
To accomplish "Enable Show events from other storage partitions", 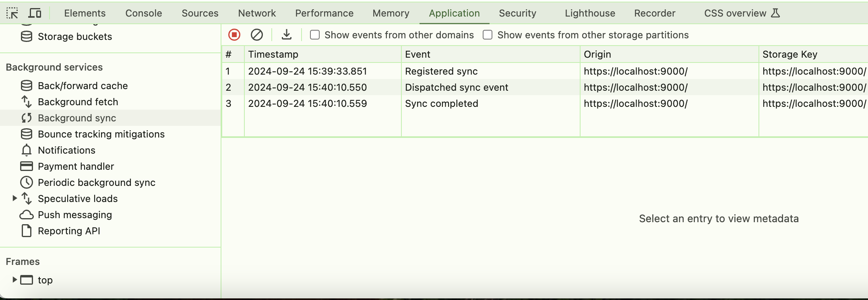I will pos(488,35).
